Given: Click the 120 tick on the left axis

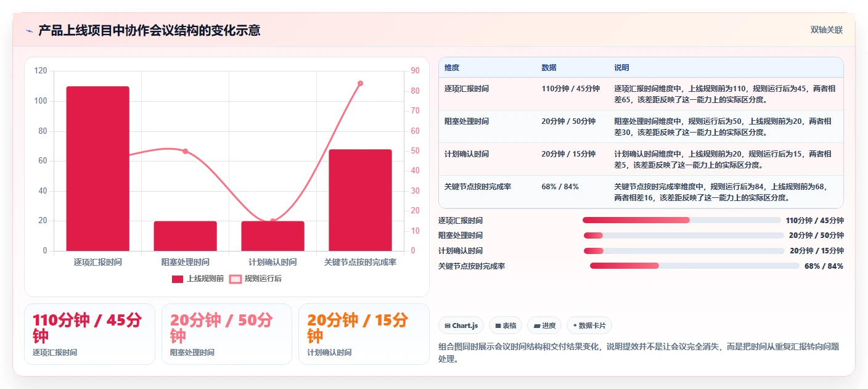Looking at the screenshot, I should [41, 71].
